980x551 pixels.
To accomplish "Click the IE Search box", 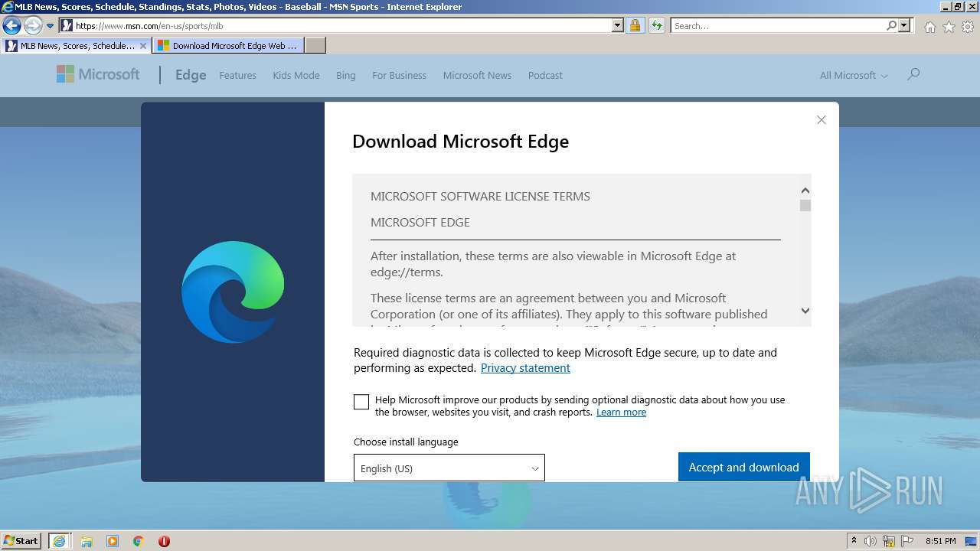I will (x=778, y=26).
